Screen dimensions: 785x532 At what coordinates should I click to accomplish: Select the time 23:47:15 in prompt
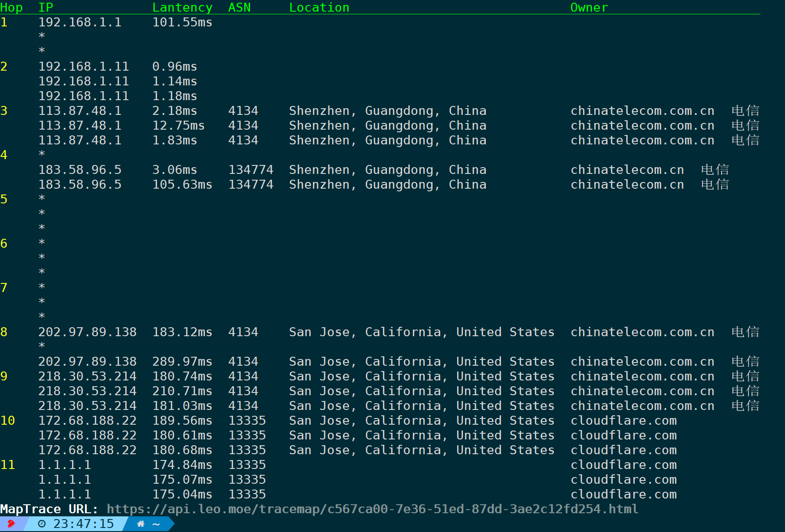pyautogui.click(x=84, y=524)
